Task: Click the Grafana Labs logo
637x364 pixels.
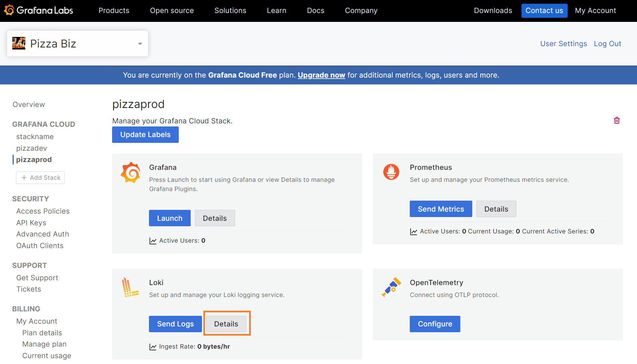Action: click(38, 11)
